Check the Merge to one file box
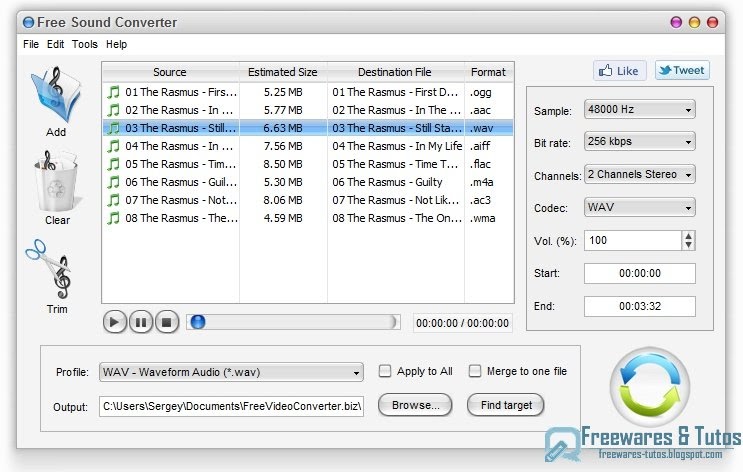Image resolution: width=743 pixels, height=472 pixels. (474, 371)
